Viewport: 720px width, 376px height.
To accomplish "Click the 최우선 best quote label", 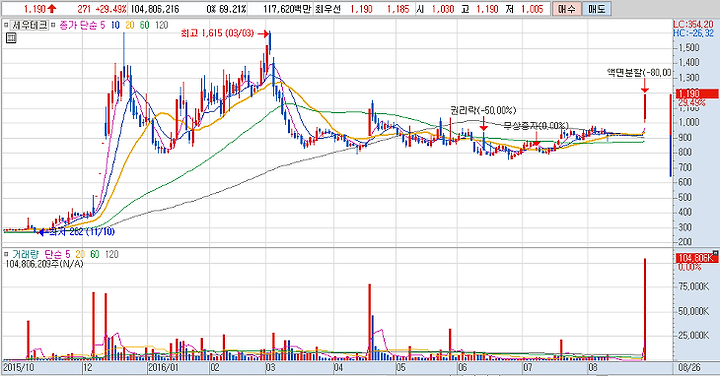I will coord(328,9).
